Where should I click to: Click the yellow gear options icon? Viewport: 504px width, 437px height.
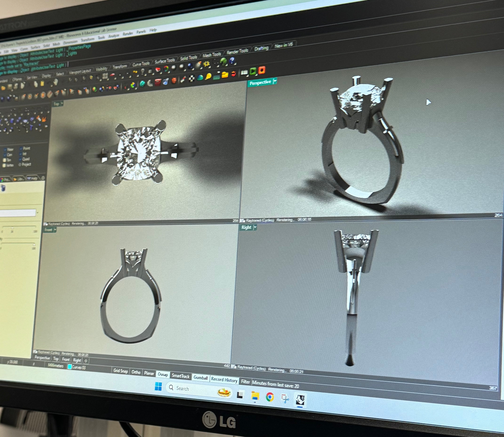click(x=207, y=64)
